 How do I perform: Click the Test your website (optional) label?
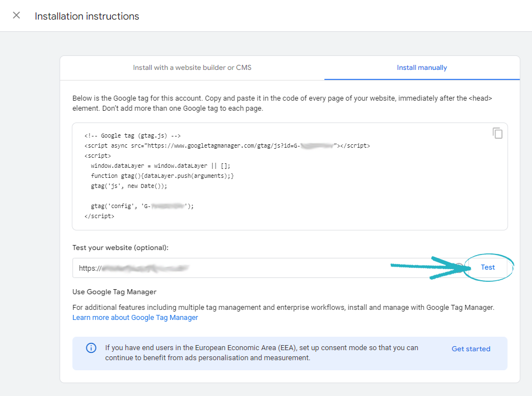[120, 248]
